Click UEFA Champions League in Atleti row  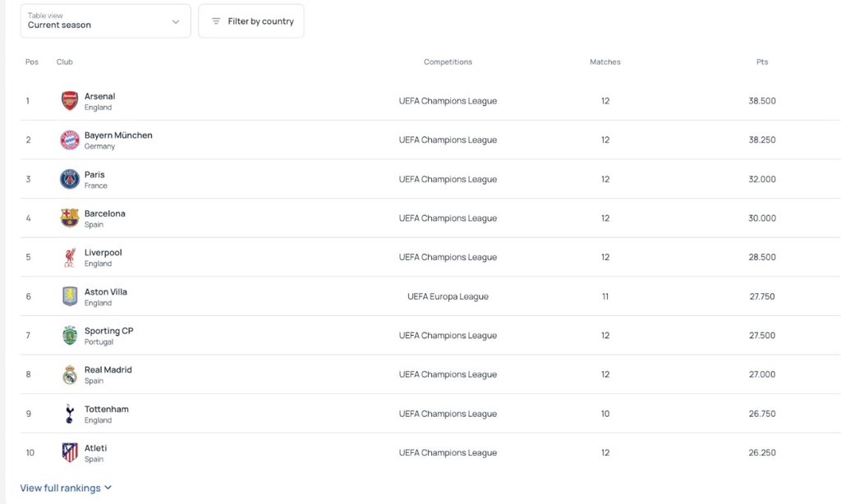[448, 452]
